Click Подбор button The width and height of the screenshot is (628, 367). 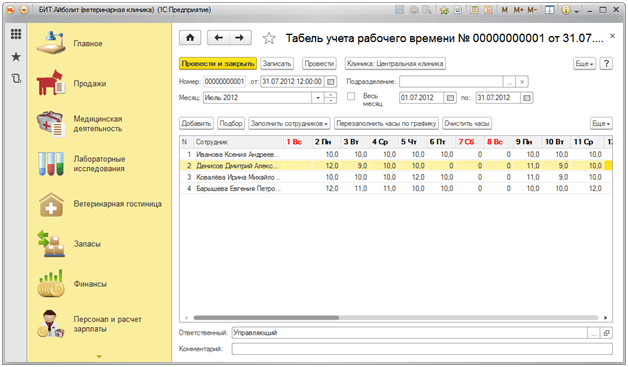(231, 123)
